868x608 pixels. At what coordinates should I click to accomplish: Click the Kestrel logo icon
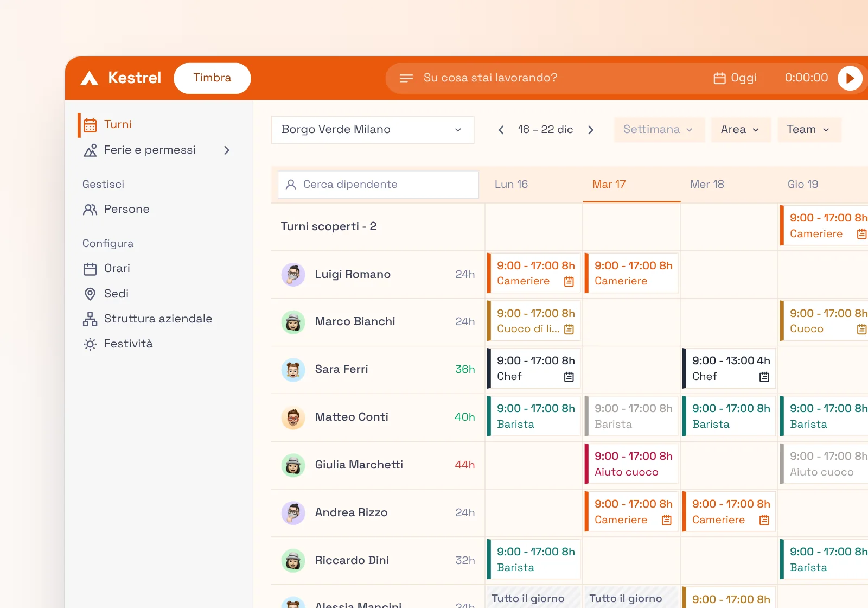click(x=90, y=78)
